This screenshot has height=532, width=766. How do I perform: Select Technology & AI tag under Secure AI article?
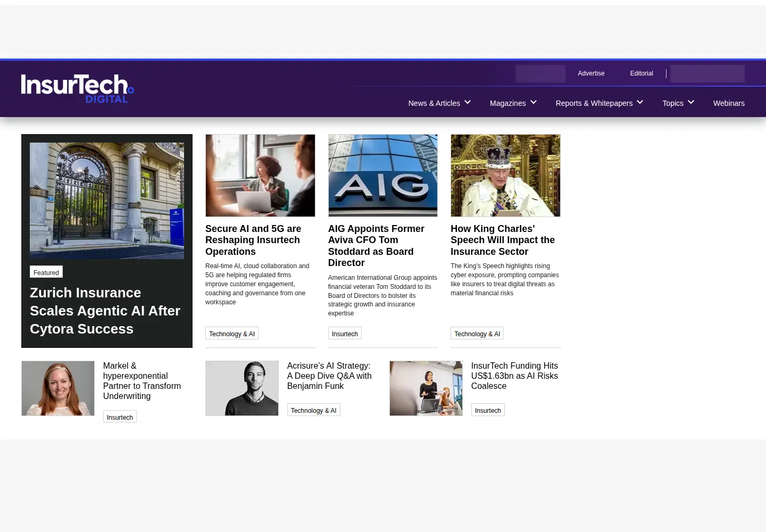coord(232,334)
